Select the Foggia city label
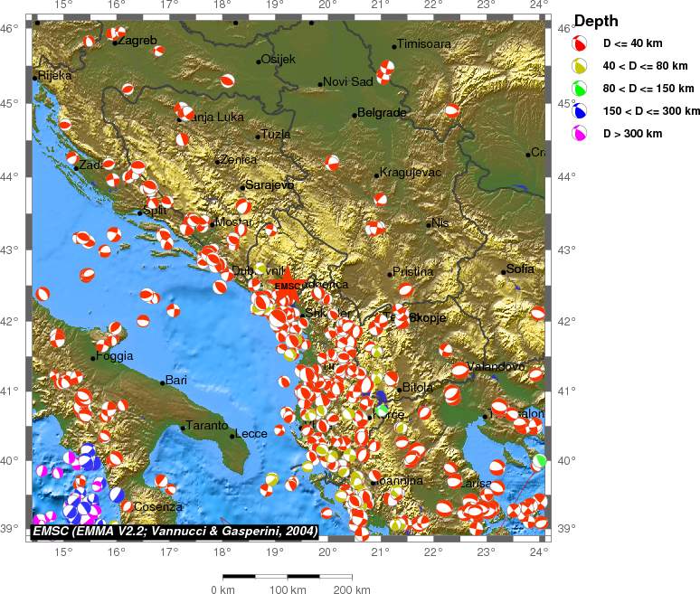This screenshot has height=594, width=700. pyautogui.click(x=114, y=356)
